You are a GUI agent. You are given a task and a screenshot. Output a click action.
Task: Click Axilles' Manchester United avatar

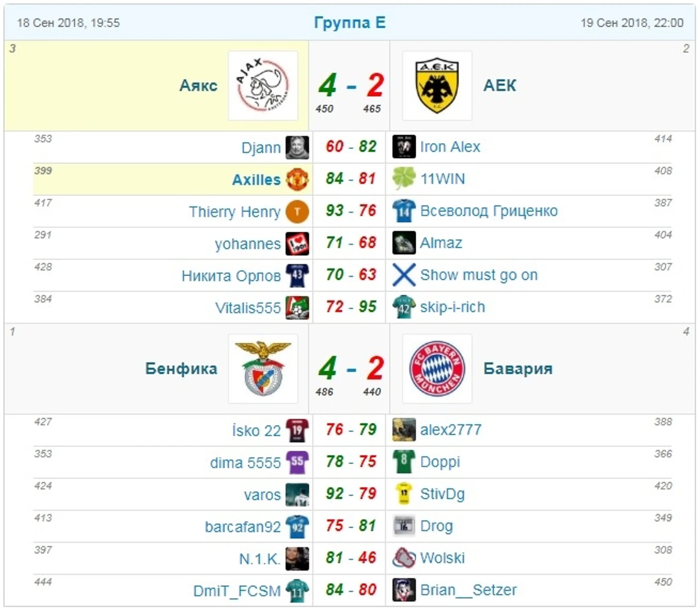pos(297,179)
